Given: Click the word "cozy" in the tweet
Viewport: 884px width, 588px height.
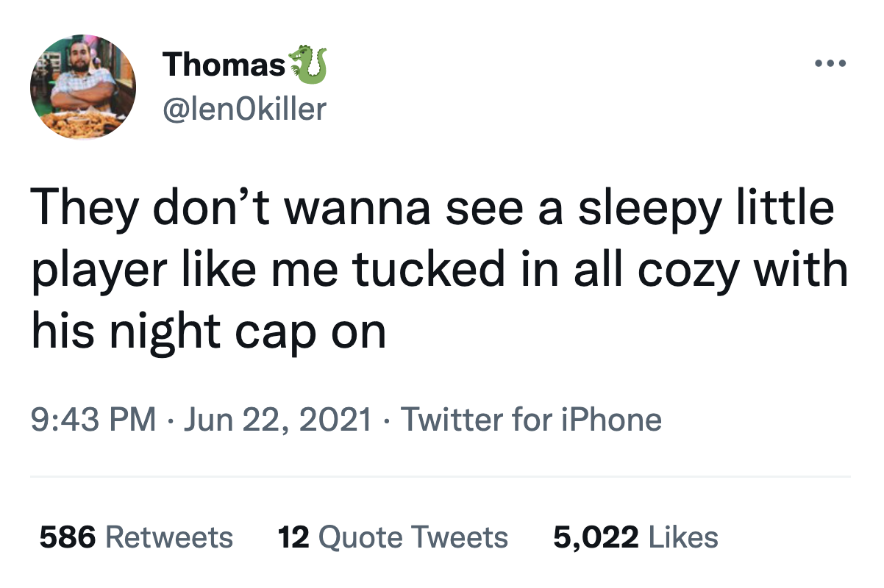Looking at the screenshot, I should pos(688,269).
